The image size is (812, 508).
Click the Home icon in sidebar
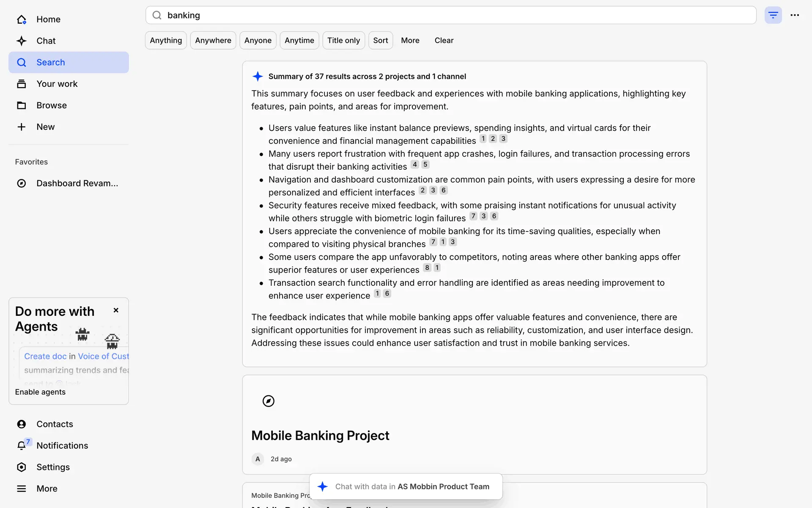tap(22, 19)
